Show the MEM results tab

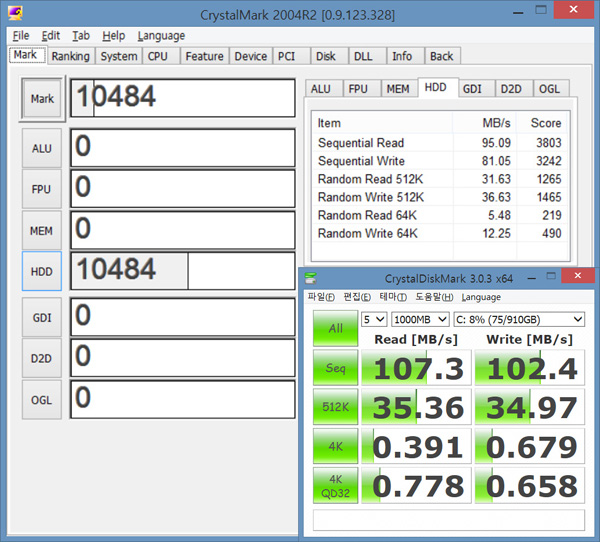point(399,89)
